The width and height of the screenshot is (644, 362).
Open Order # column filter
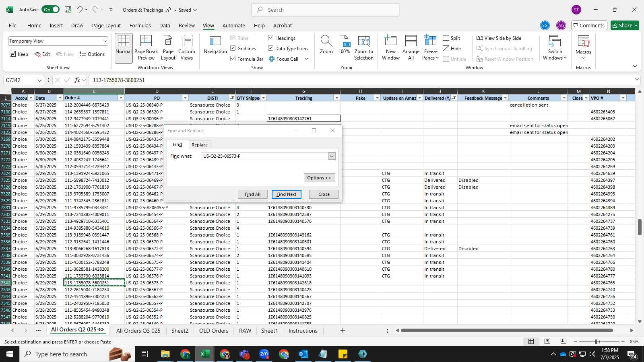120,98
